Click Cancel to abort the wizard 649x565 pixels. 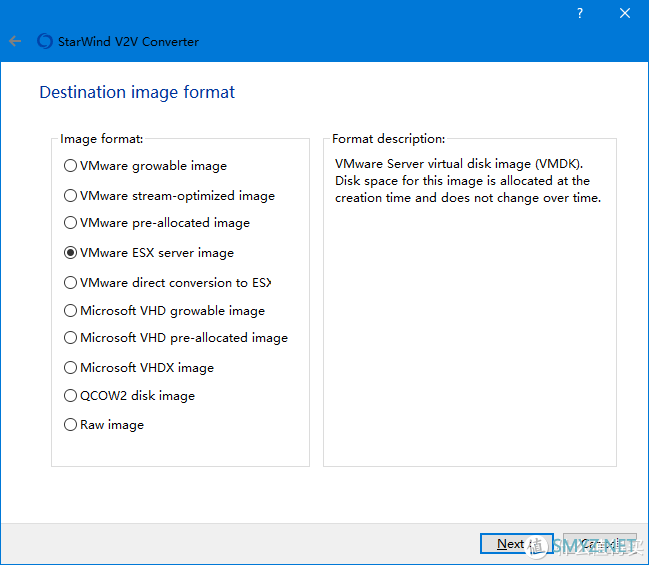point(599,544)
